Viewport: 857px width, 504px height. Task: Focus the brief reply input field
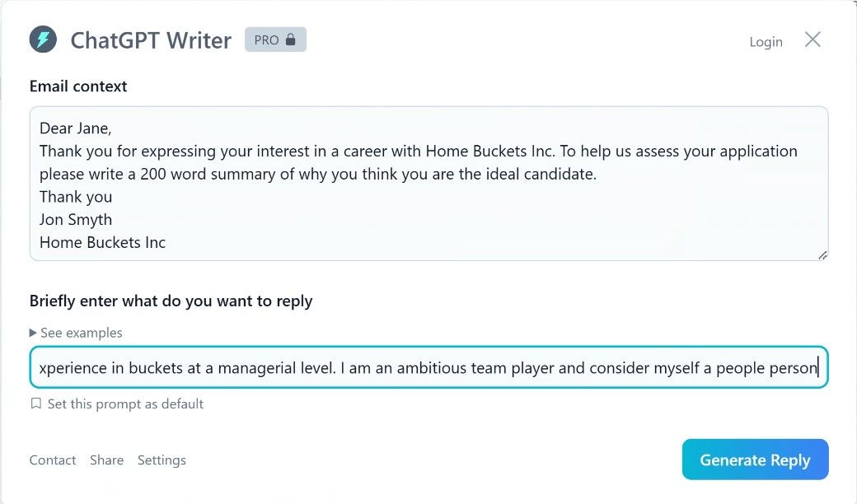[x=428, y=367]
